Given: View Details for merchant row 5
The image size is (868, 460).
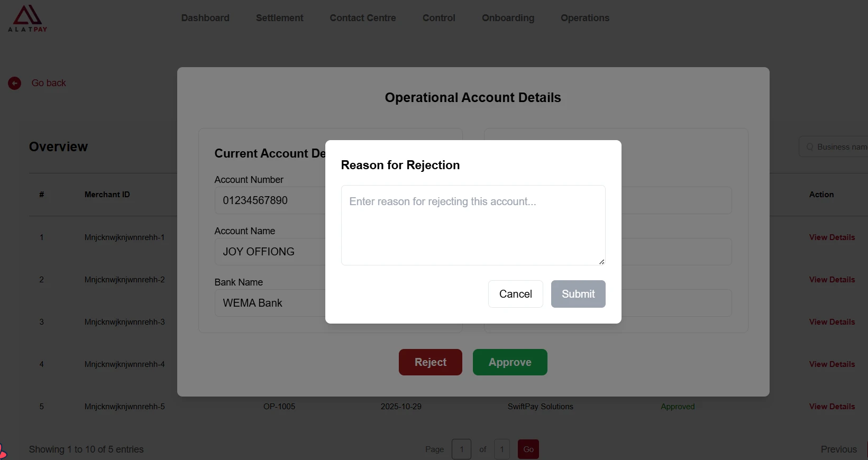Looking at the screenshot, I should click(832, 407).
